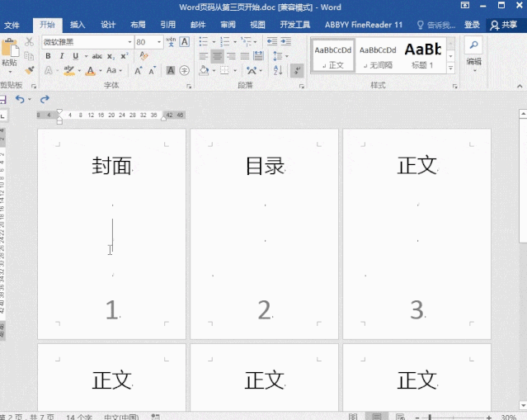Click the Cut scissors icon
527x420 pixels.
29,42
